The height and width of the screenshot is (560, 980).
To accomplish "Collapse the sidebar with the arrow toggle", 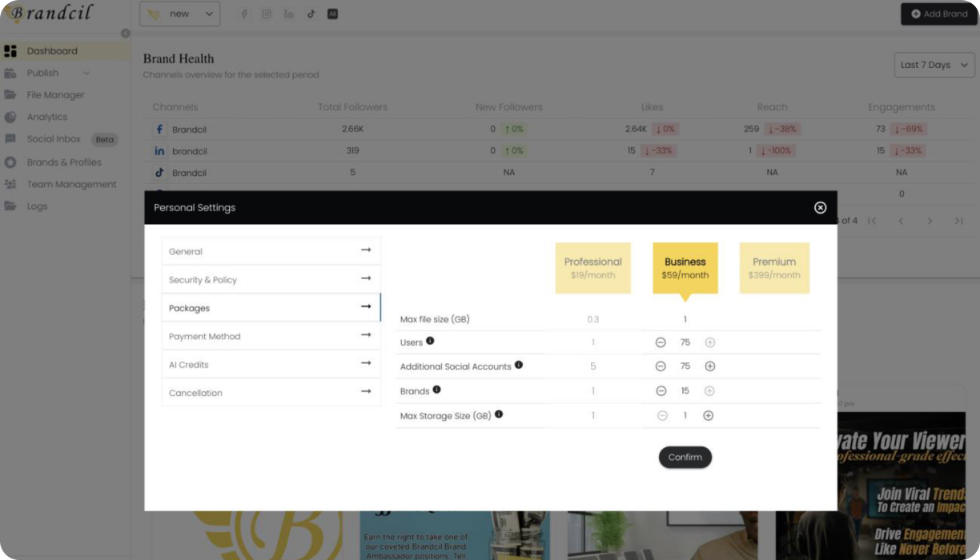I will point(125,34).
